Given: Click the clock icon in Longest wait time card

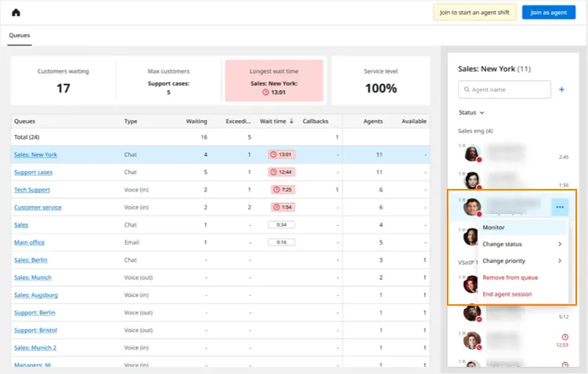Looking at the screenshot, I should 266,93.
